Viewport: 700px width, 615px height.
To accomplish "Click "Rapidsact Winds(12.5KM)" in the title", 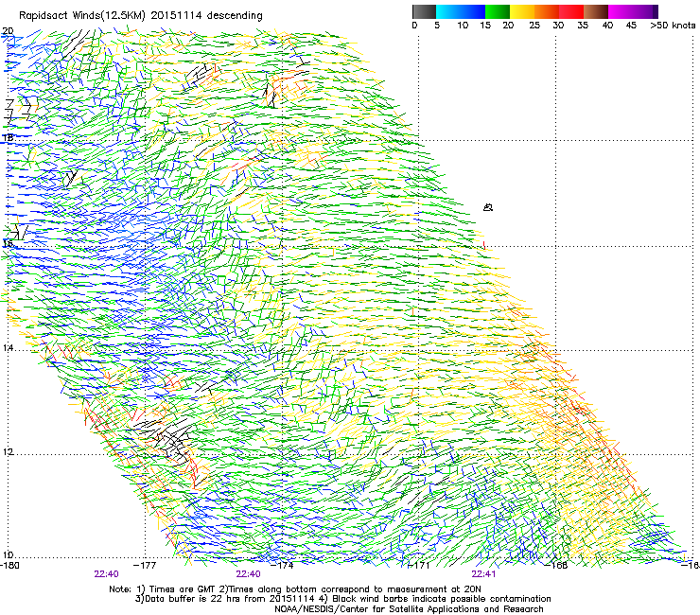I will tap(82, 16).
